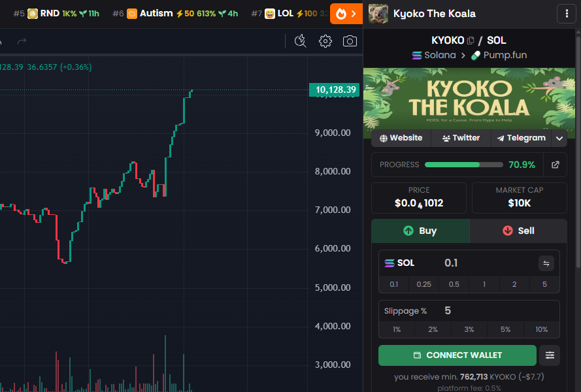Image resolution: width=581 pixels, height=392 pixels.
Task: Set slippage to 1%
Action: pyautogui.click(x=397, y=329)
